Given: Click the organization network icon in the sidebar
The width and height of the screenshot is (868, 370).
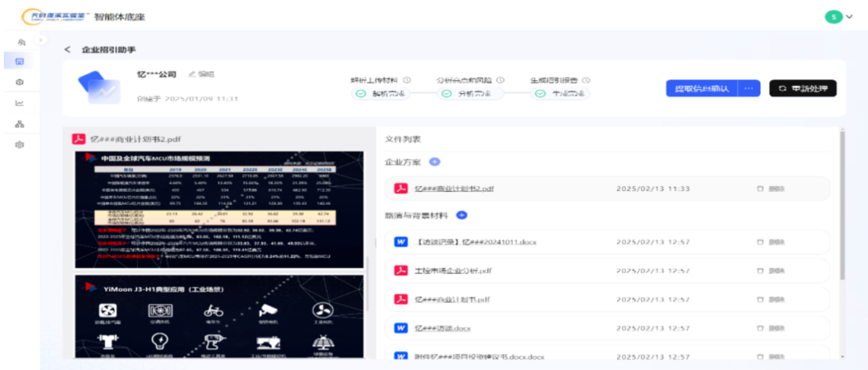Looking at the screenshot, I should pyautogui.click(x=21, y=124).
